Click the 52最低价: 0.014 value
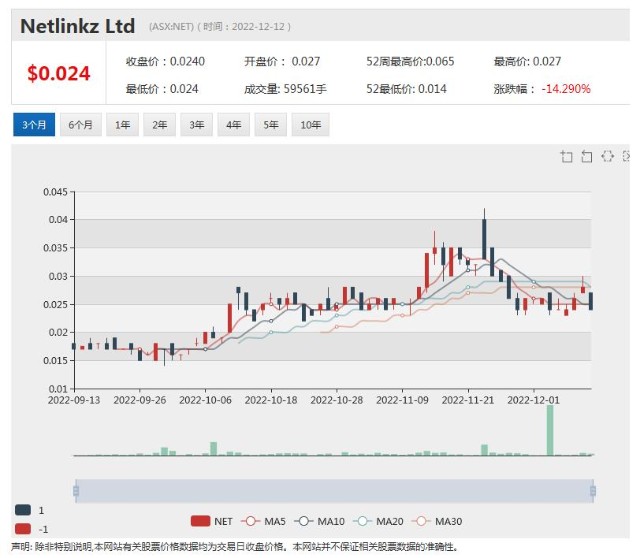 406,89
